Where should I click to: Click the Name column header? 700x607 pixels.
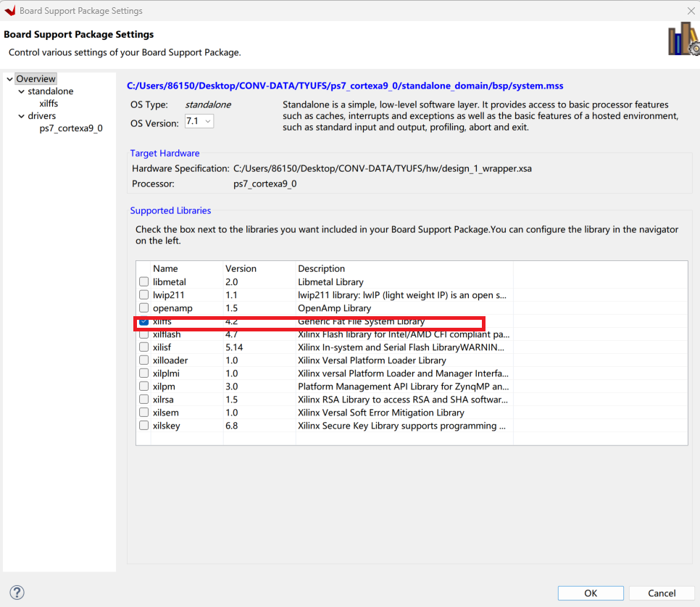pyautogui.click(x=165, y=268)
